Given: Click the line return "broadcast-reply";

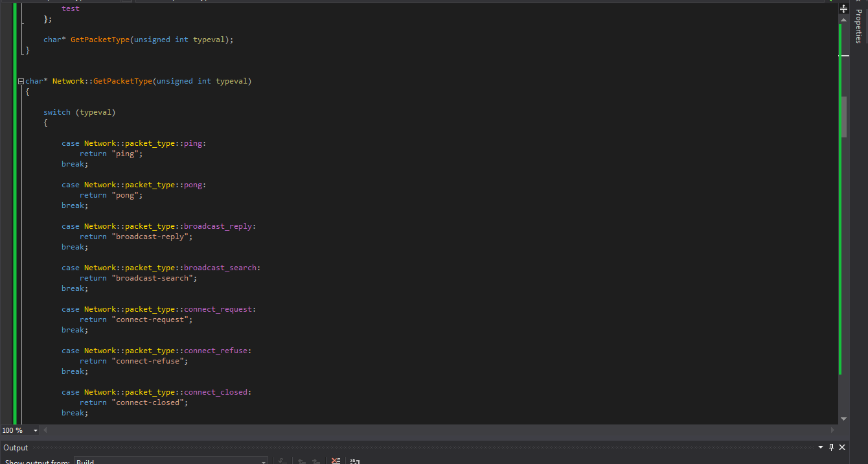Looking at the screenshot, I should 136,237.
